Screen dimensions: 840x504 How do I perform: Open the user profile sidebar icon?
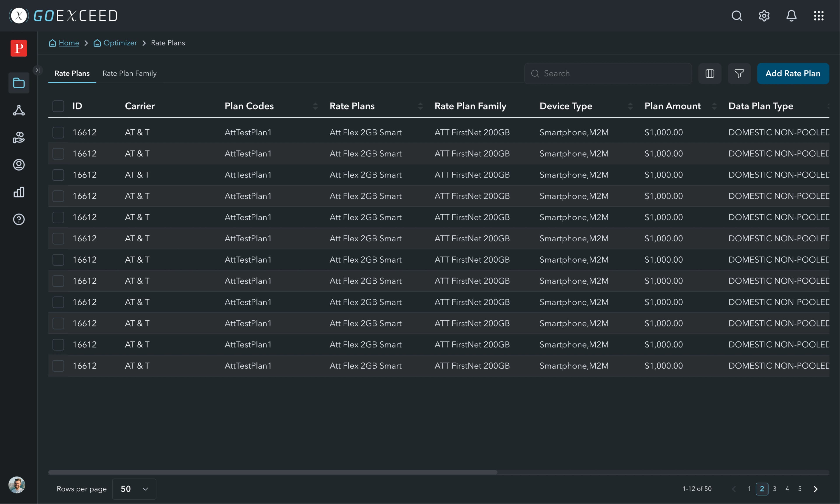(x=19, y=165)
